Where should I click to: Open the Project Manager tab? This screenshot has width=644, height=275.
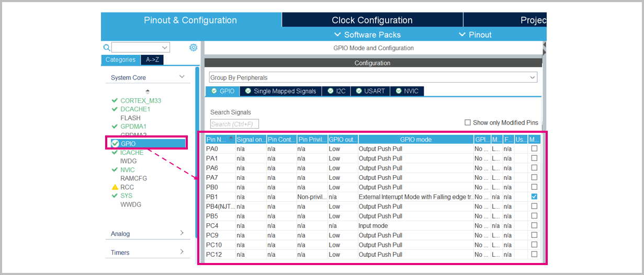505,20
